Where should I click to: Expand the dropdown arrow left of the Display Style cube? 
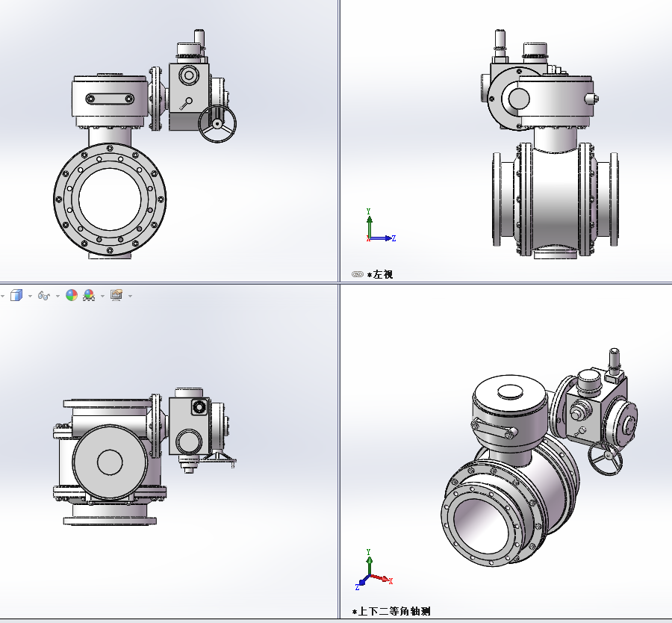point(2,296)
